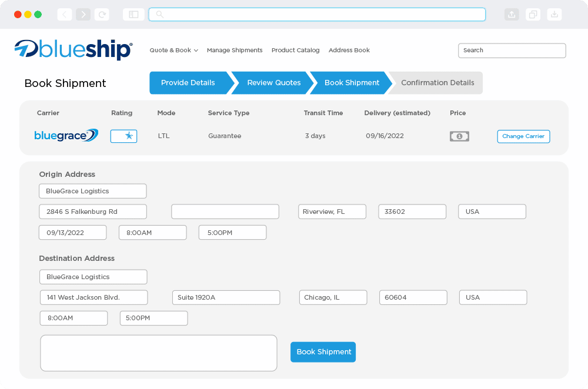This screenshot has height=389, width=588.
Task: Click the price dollar bill icon
Action: click(459, 136)
